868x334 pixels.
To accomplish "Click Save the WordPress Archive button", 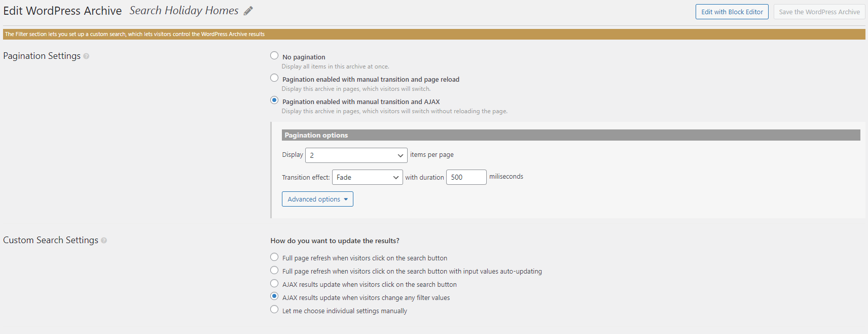I will (819, 12).
